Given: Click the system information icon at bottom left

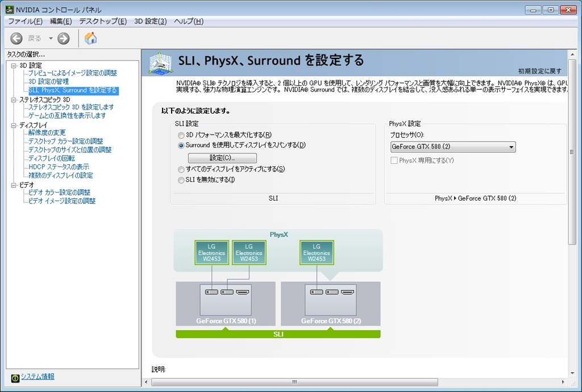Looking at the screenshot, I should (x=15, y=378).
